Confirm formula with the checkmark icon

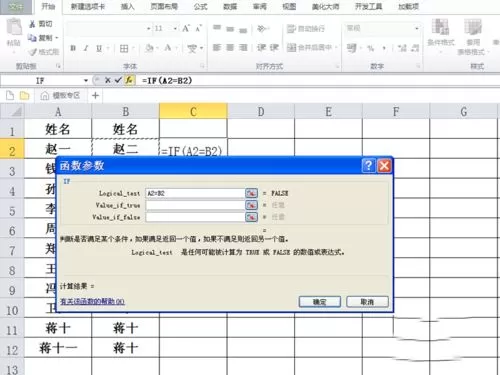[118, 80]
